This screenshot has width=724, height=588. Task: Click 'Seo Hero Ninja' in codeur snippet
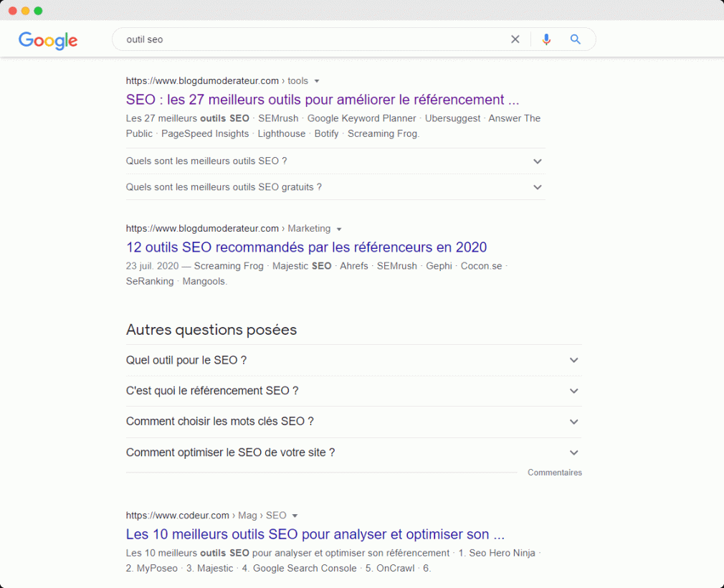[502, 554]
